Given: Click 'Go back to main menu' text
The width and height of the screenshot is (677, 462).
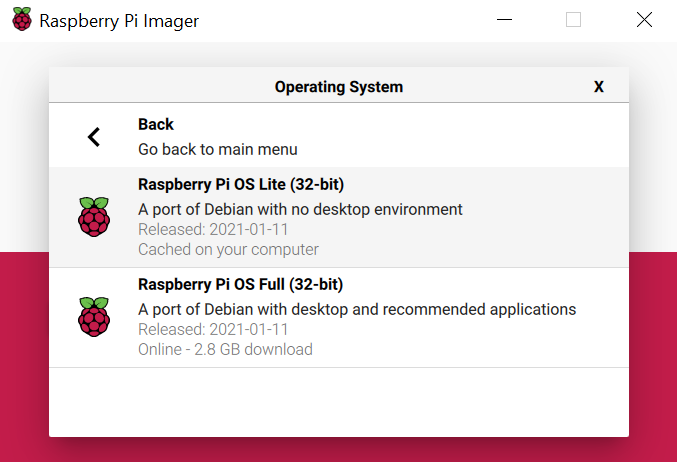Looking at the screenshot, I should [x=218, y=149].
